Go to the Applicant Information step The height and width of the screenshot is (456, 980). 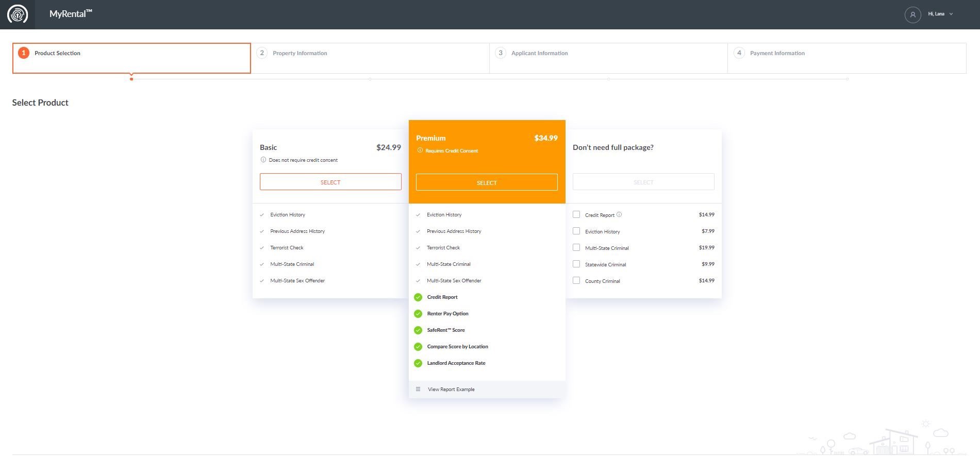[x=608, y=58]
